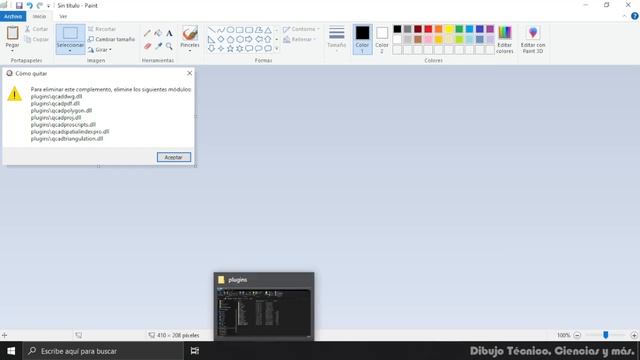Screen dimensions: 640x360
Task: Expand the shapes gallery more arrow
Action: click(x=277, y=49)
